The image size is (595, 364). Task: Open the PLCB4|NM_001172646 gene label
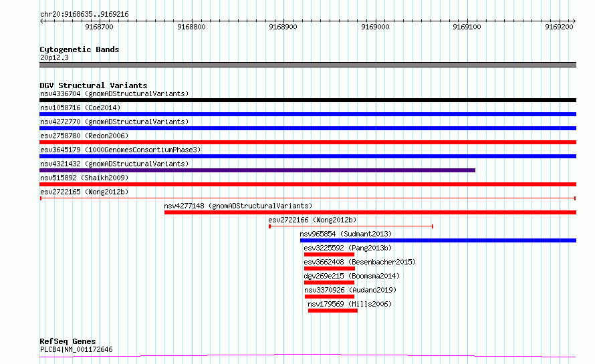click(76, 349)
